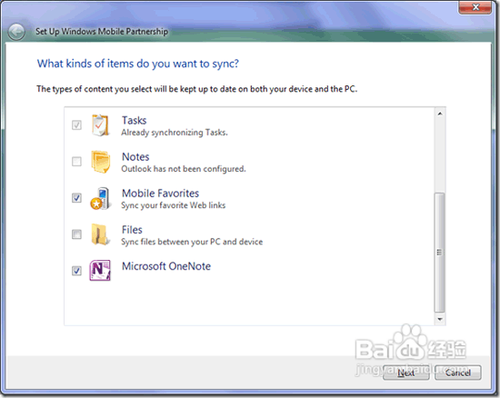This screenshot has height=398, width=500.
Task: Click the Files folder icon
Action: [x=100, y=235]
